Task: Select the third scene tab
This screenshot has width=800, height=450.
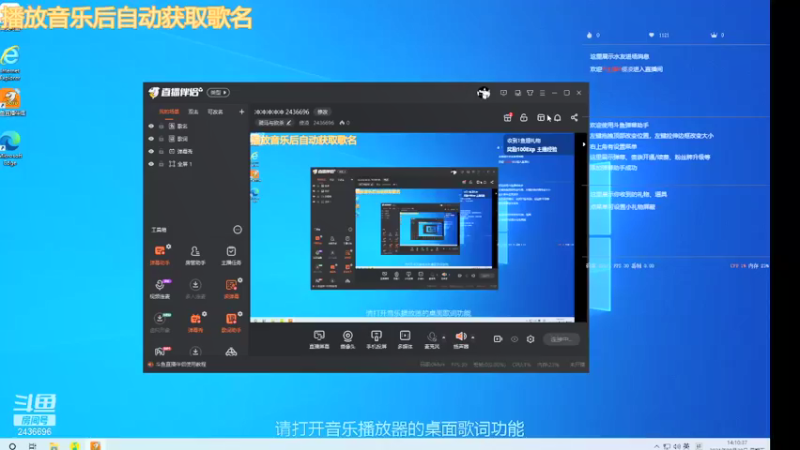Action: point(215,112)
